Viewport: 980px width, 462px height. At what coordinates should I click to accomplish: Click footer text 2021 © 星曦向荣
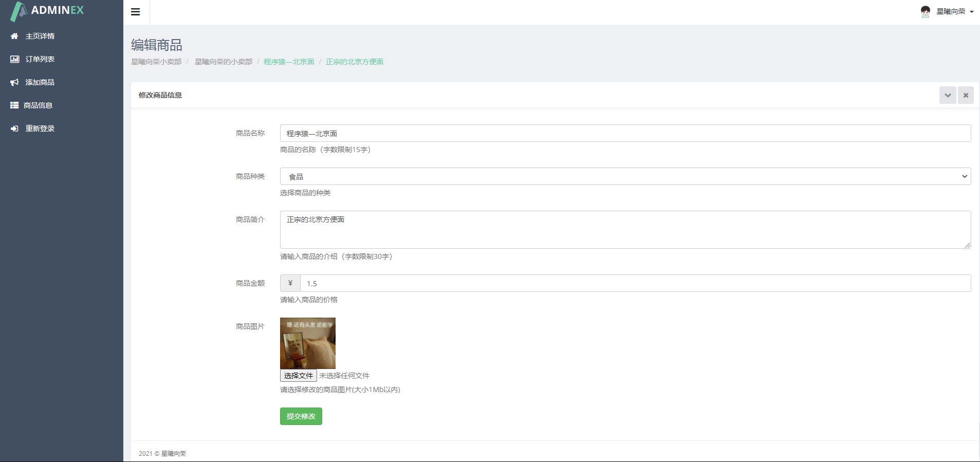click(x=162, y=453)
